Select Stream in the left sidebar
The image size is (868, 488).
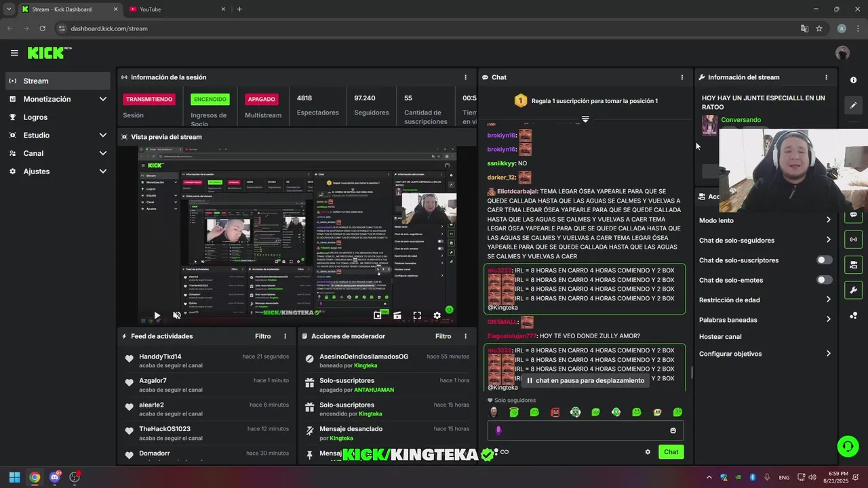(58, 81)
